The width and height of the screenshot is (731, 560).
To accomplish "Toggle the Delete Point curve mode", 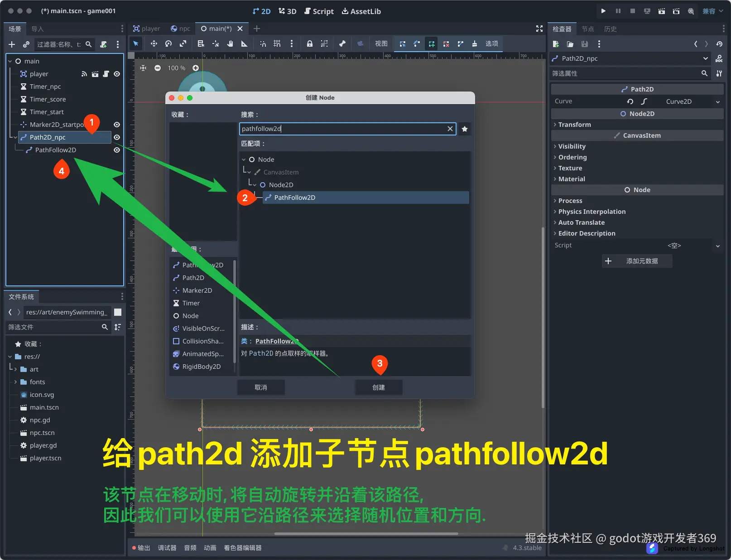I will point(446,43).
